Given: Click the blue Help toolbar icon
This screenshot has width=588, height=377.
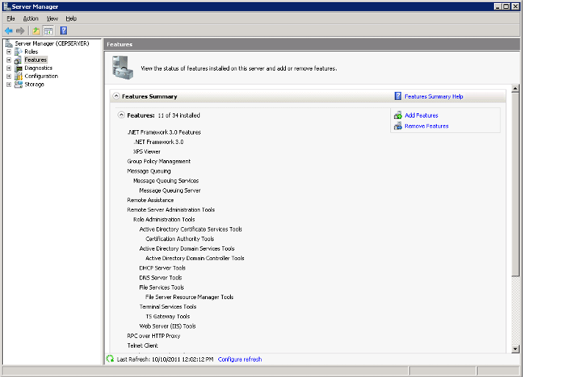Looking at the screenshot, I should [x=64, y=31].
